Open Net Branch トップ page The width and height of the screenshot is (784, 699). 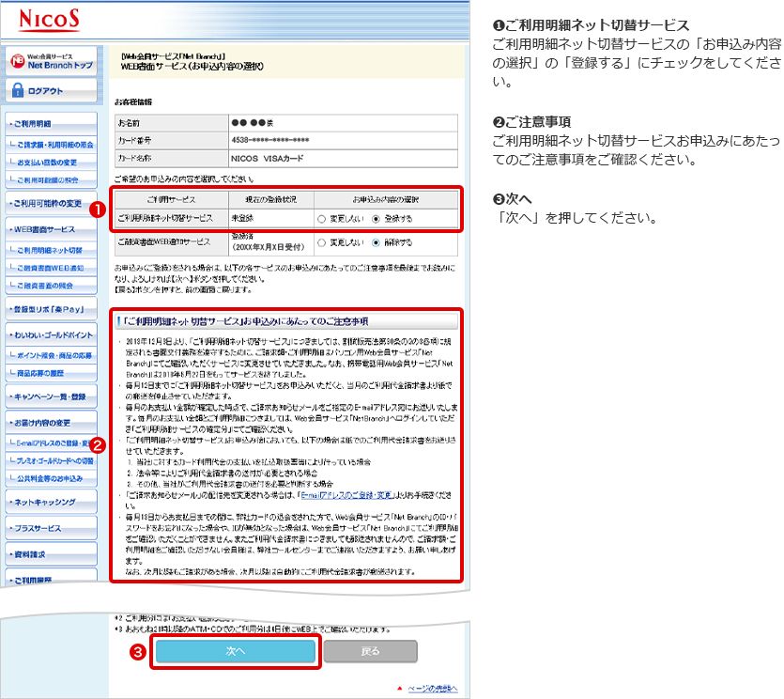52,60
